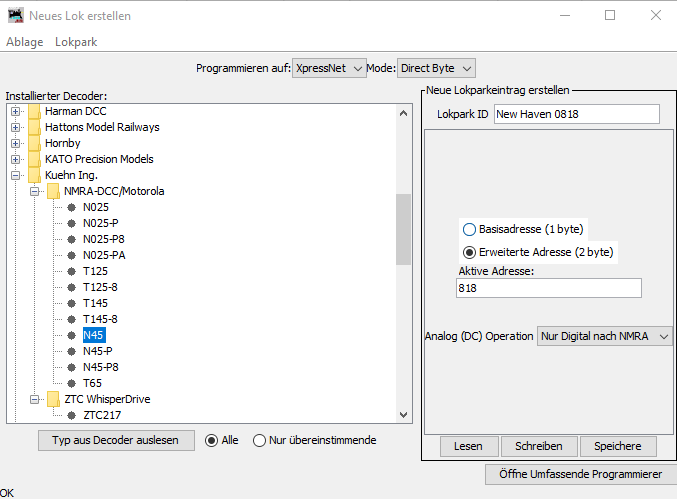Choose Erweiterte Adresse (2 byte) option
The width and height of the screenshot is (677, 499).
click(x=469, y=252)
